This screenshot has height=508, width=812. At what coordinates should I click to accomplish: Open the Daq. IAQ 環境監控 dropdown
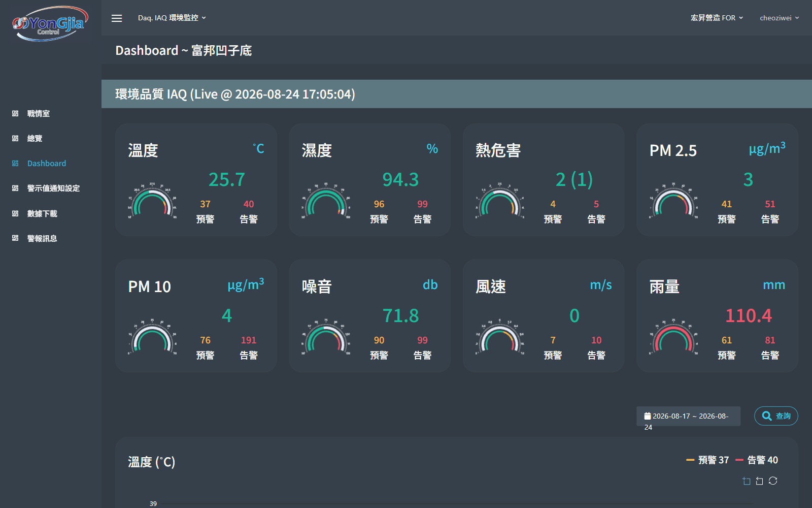tap(172, 18)
